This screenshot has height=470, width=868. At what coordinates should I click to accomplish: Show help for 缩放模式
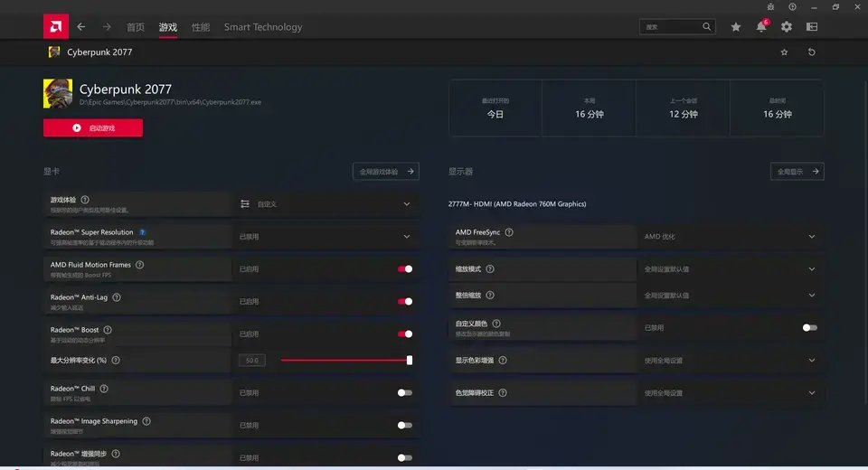(x=490, y=269)
